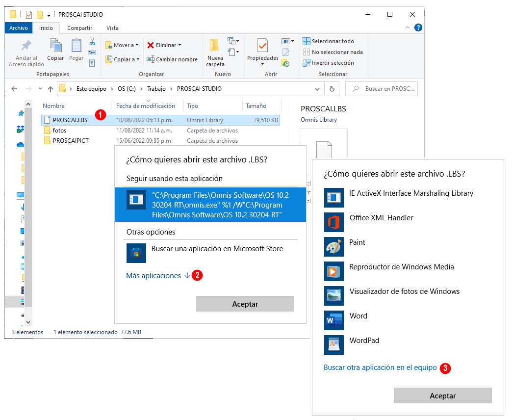The width and height of the screenshot is (513, 420).
Task: Click the Copiar ruta de acceso icon
Action: click(x=92, y=52)
